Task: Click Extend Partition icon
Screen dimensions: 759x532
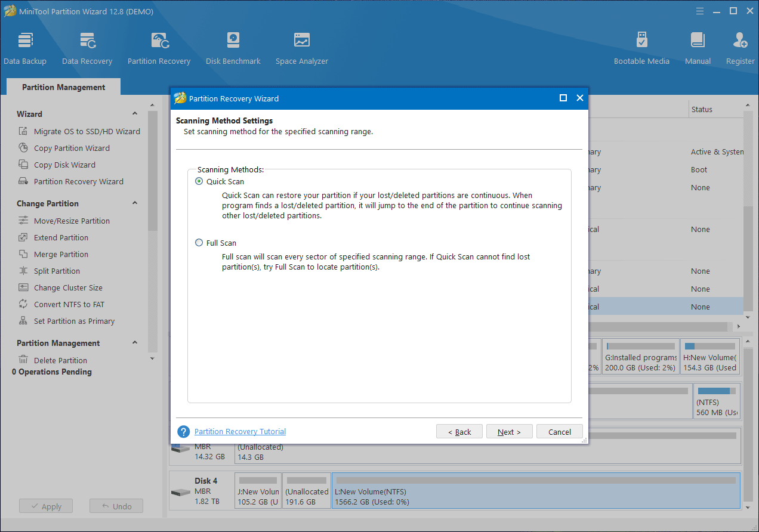Action: 23,237
